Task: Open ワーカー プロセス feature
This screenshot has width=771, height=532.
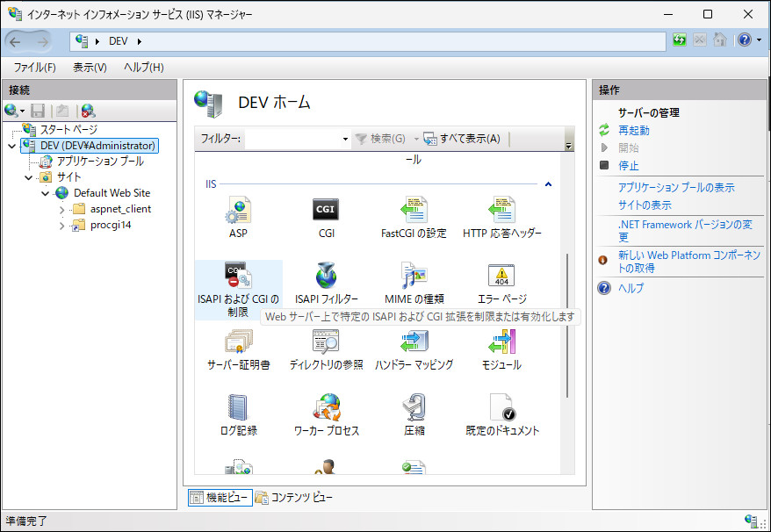Action: point(326,414)
